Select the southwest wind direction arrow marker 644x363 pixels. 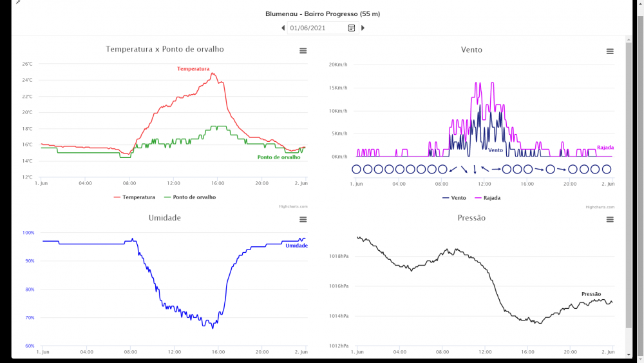coord(453,169)
